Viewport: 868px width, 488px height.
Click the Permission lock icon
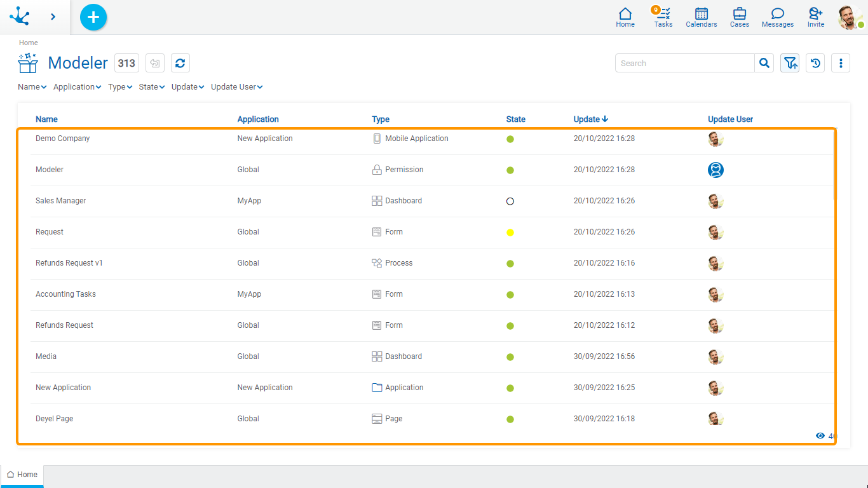(377, 170)
